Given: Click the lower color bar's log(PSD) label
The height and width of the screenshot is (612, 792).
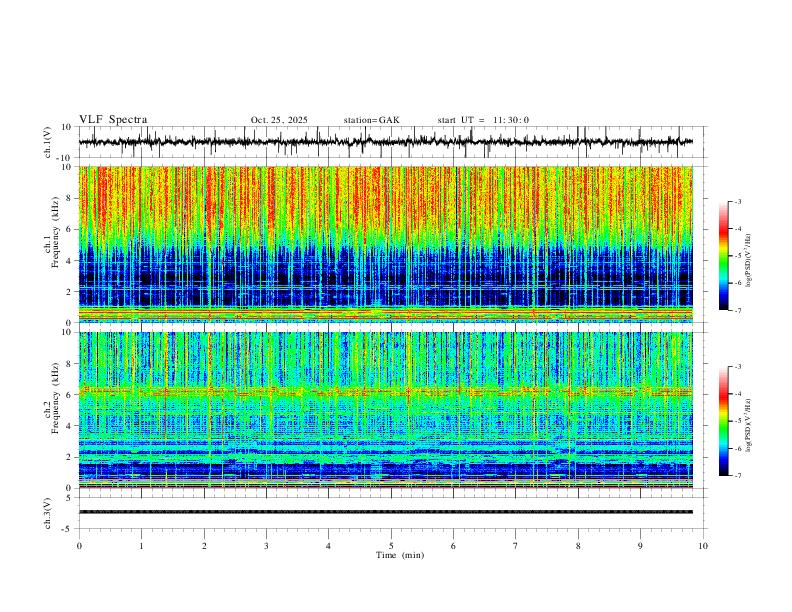Looking at the screenshot, I should (749, 426).
